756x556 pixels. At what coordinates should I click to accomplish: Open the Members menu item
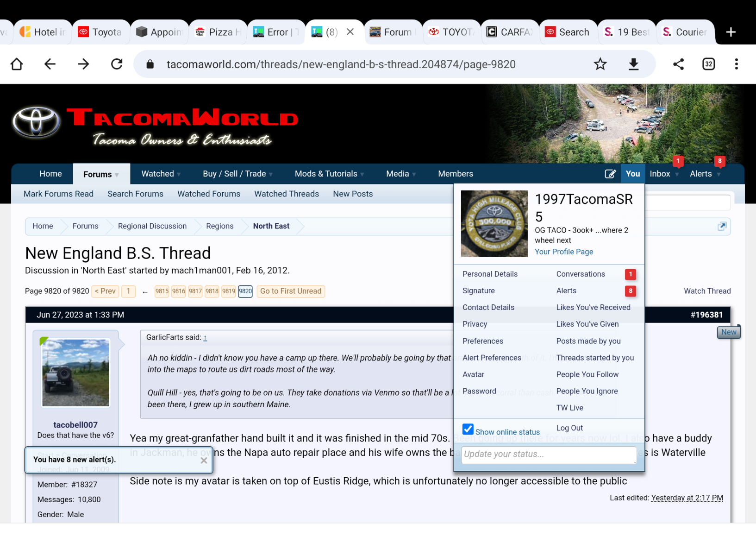coord(456,174)
